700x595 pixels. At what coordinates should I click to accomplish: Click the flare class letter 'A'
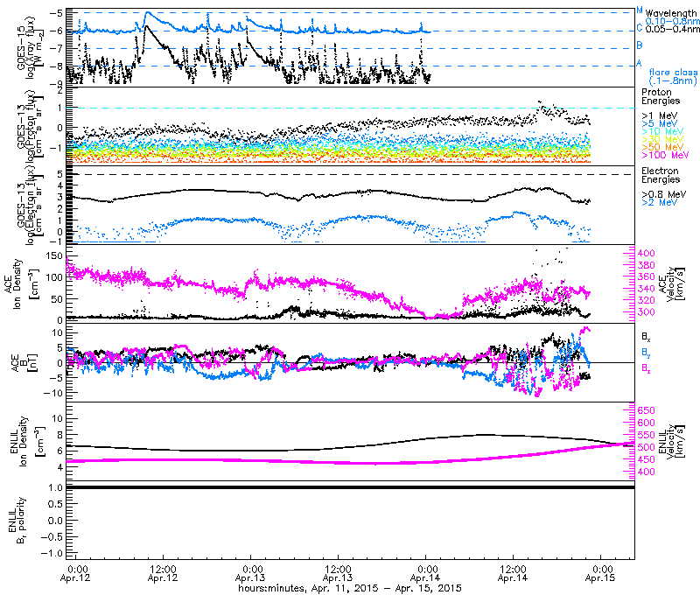[x=639, y=63]
